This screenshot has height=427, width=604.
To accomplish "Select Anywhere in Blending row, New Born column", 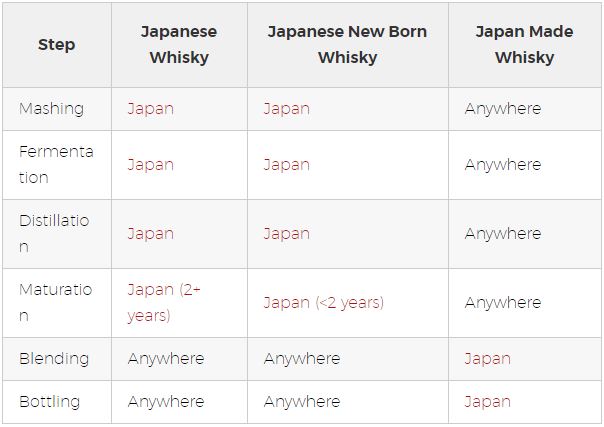I will 302,359.
